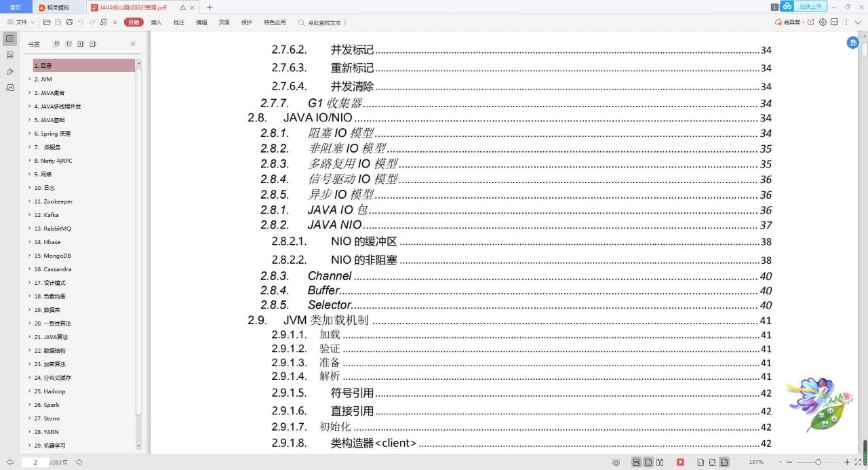Toggle continuous scroll view icon
The image size is (868, 470).
[637, 462]
